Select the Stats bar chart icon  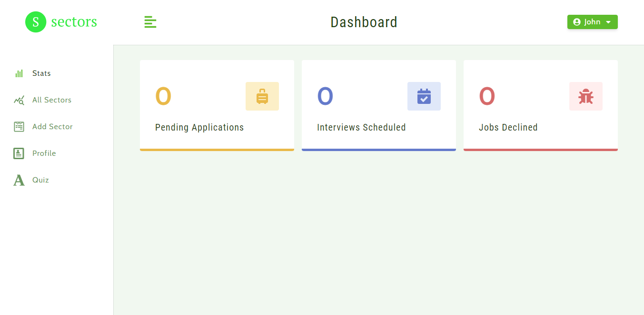point(19,73)
